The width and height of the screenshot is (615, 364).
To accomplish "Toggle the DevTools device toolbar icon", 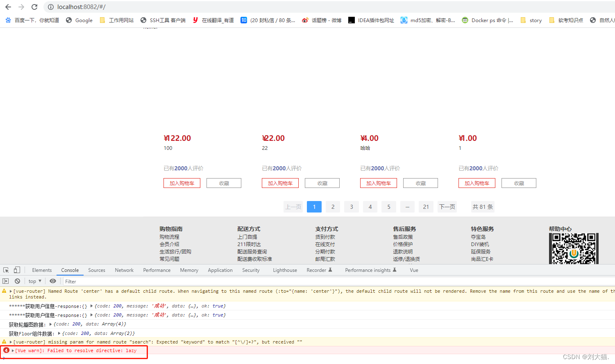I will tap(17, 270).
